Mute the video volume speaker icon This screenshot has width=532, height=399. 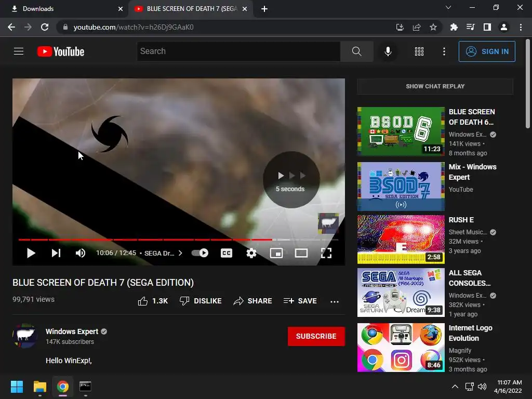[x=81, y=253]
